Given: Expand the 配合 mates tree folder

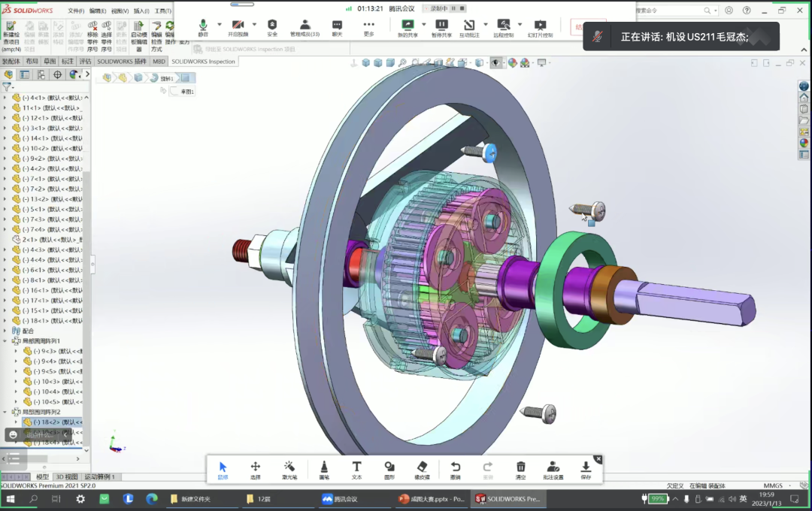Looking at the screenshot, I should pyautogui.click(x=5, y=331).
